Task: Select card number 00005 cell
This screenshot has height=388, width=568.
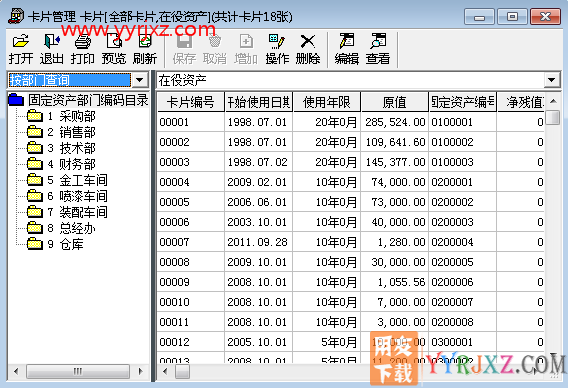Action: (191, 202)
